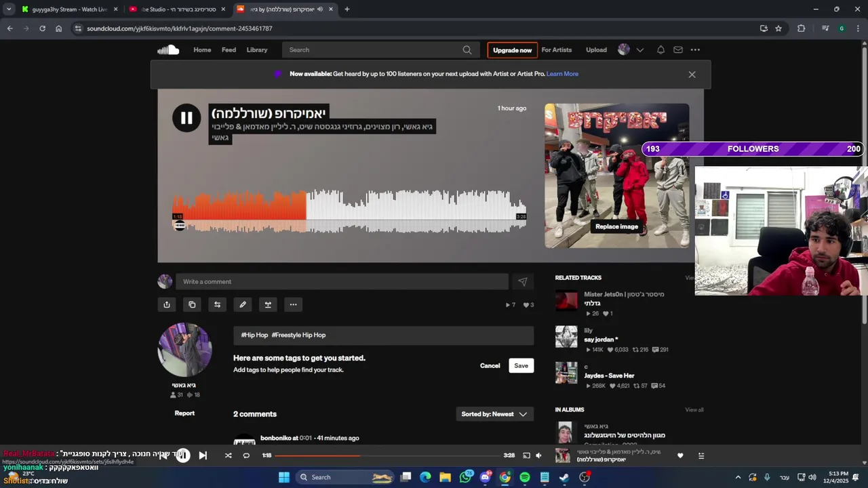The height and width of the screenshot is (488, 868).
Task: View all albums link
Action: (694, 409)
